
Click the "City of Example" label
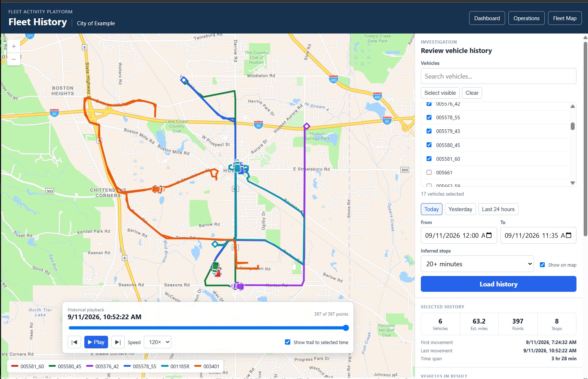coord(96,23)
